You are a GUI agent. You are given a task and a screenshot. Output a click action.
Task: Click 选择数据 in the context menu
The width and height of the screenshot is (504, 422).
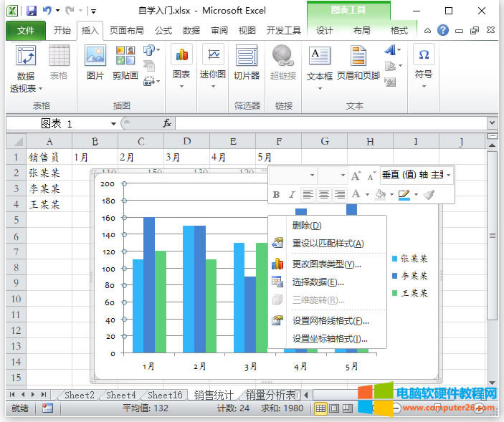(x=318, y=282)
